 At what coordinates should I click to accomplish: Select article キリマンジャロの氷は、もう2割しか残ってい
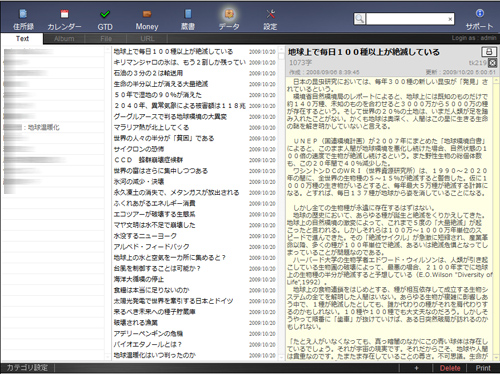[x=195, y=62]
